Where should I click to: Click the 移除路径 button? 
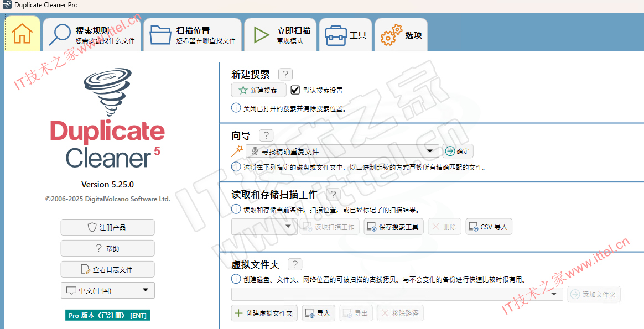(x=400, y=314)
